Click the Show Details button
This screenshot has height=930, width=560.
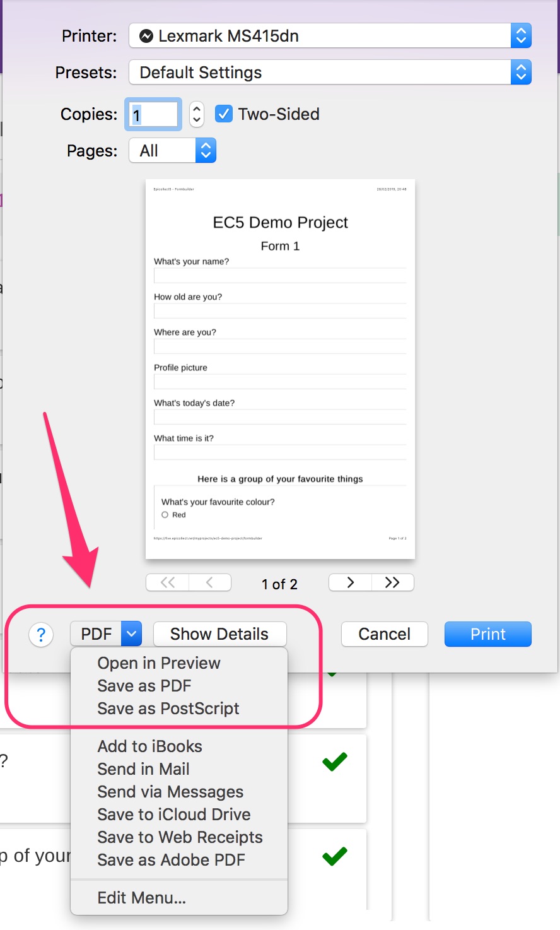(219, 634)
